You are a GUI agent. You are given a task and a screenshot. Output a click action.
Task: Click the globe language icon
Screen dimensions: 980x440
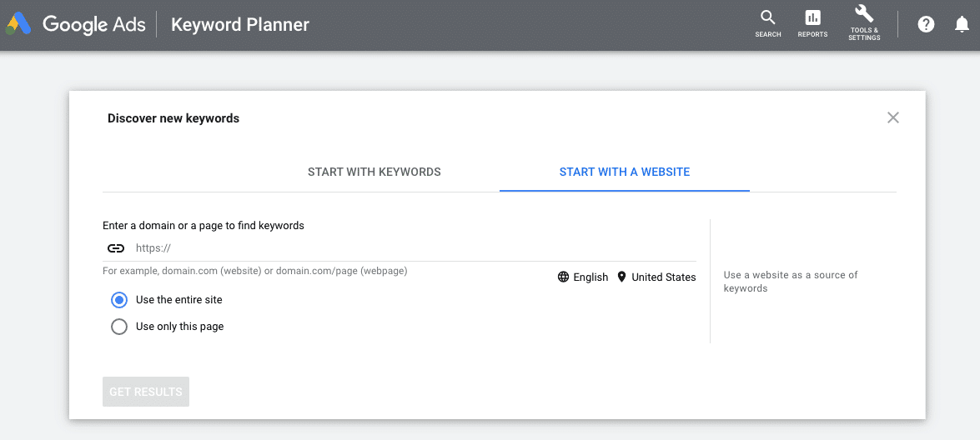(563, 277)
